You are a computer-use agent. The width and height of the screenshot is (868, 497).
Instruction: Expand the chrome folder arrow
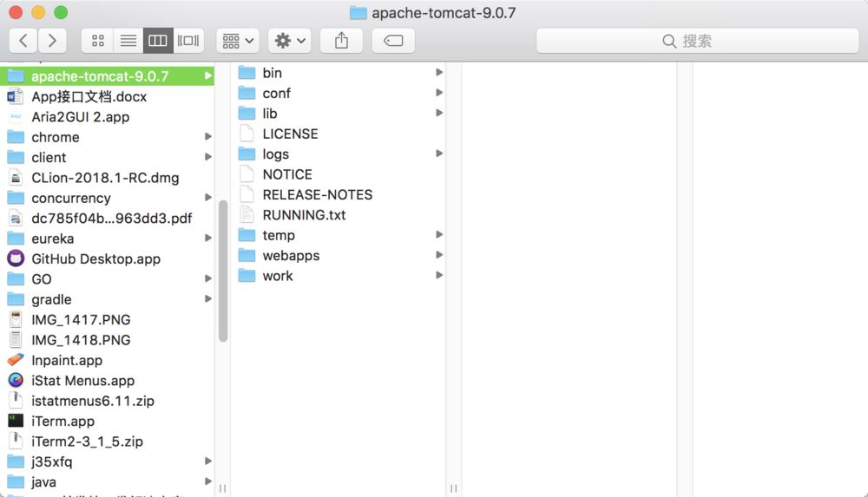(208, 137)
